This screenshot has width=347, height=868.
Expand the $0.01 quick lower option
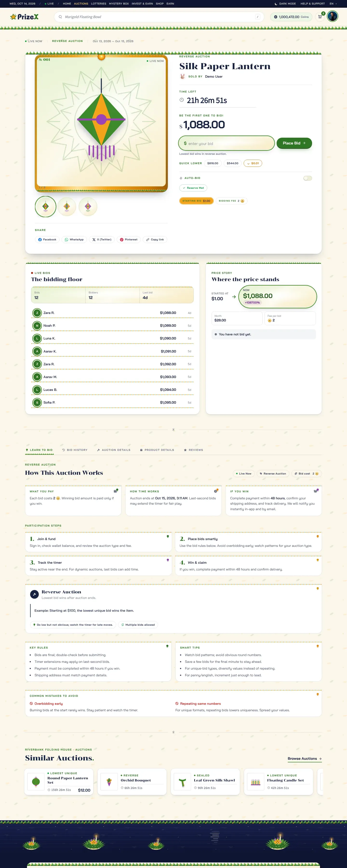coord(253,163)
